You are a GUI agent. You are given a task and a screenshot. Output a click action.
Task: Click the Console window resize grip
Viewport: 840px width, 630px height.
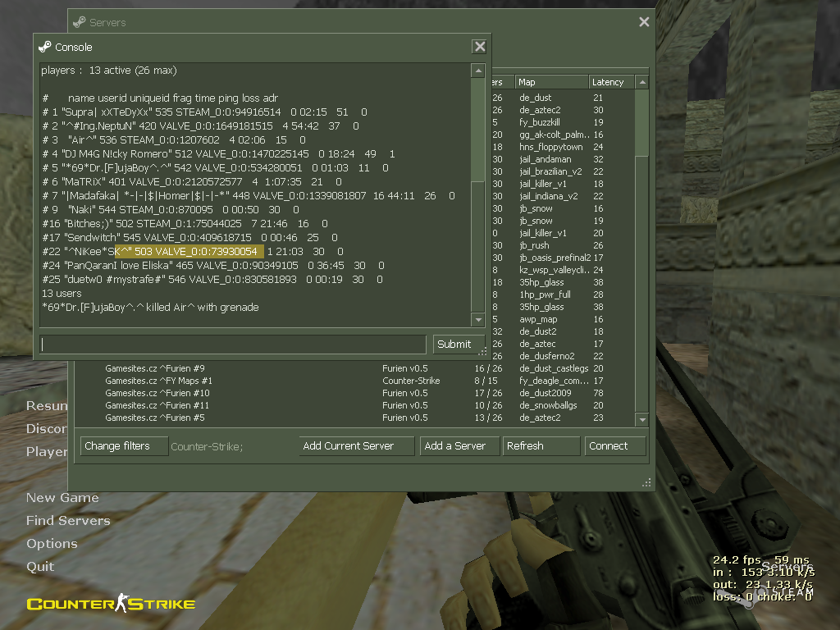(484, 352)
